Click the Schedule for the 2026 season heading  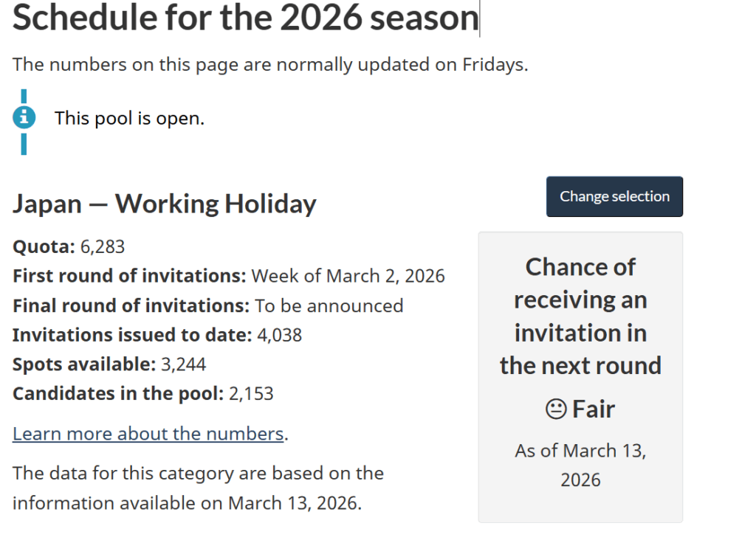tap(245, 18)
